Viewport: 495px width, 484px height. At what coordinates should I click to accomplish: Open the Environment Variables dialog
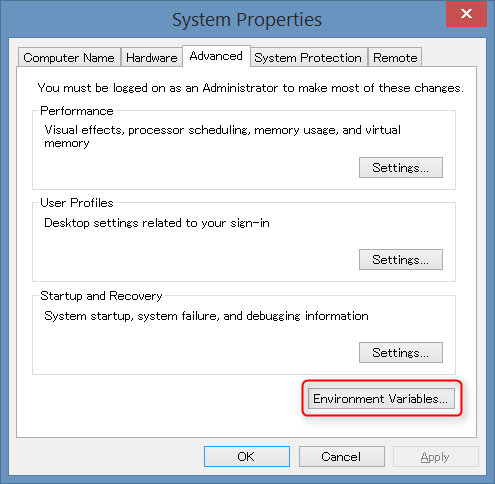pos(381,398)
